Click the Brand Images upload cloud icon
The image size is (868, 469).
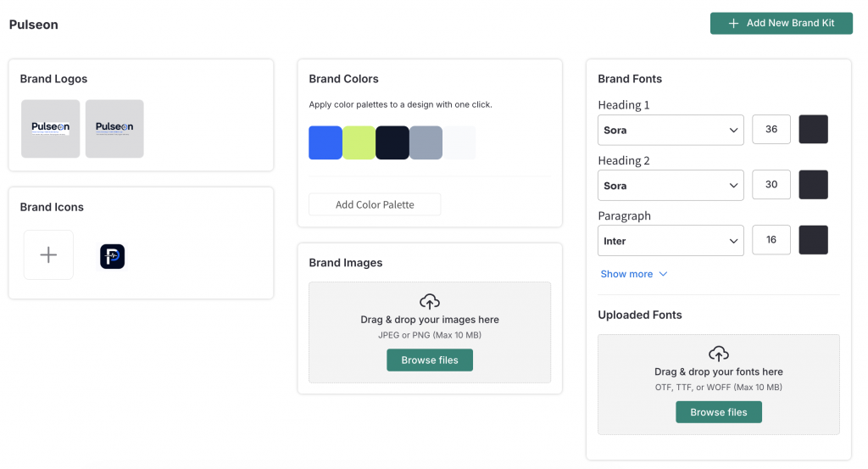[430, 301]
